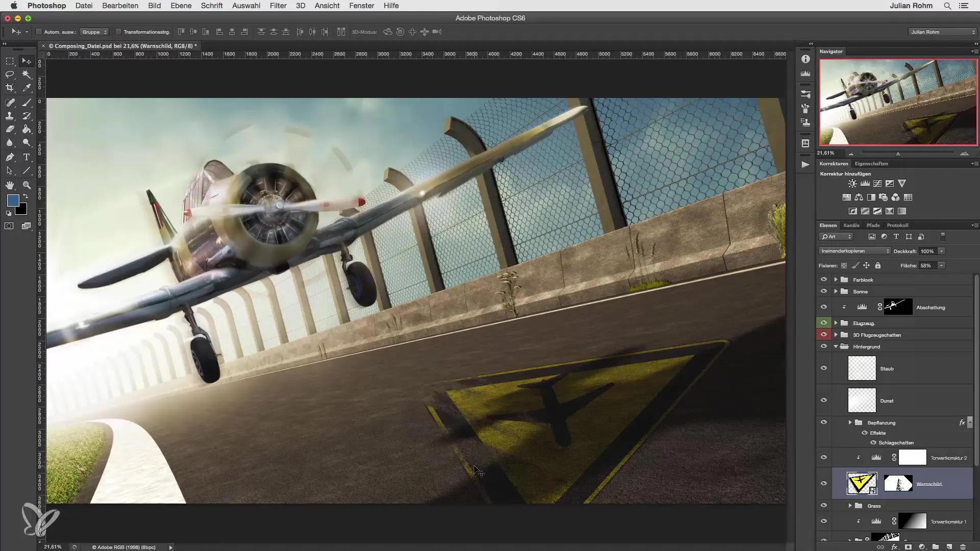Create a new layer via bottom icon
This screenshot has height=551, width=980.
pos(949,547)
